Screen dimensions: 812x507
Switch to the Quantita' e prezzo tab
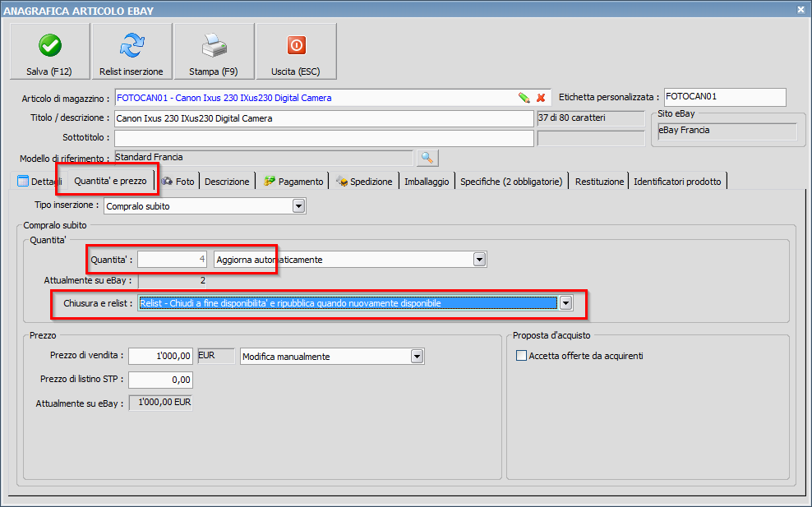110,181
